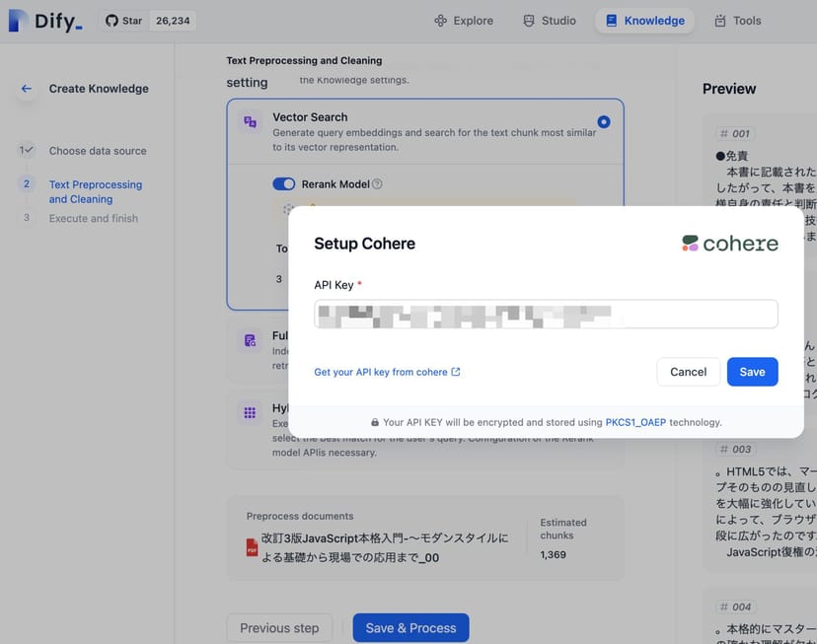Click the Save & Process button
Screen dimensions: 817x644
point(410,628)
